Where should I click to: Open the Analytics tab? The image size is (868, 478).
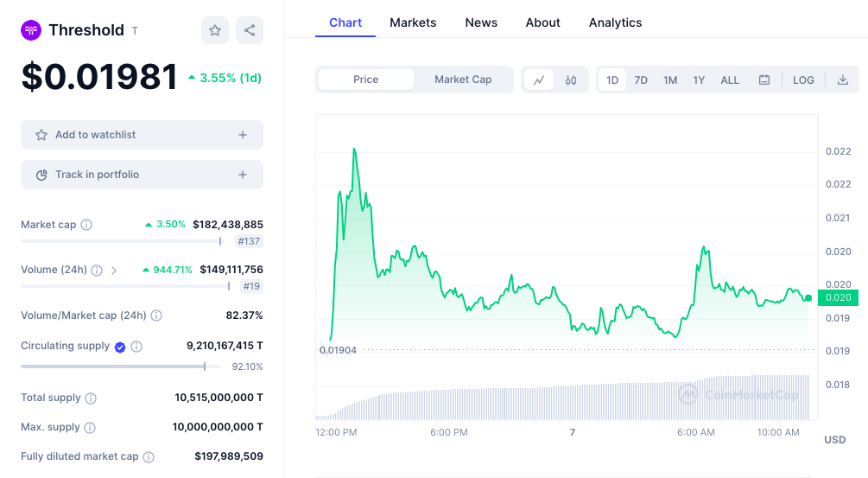(615, 22)
